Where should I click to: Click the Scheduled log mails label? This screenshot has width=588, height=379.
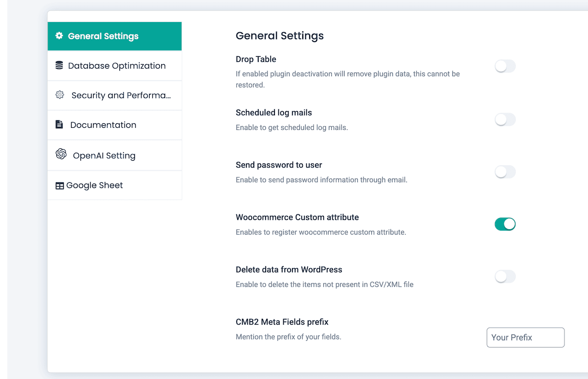click(x=274, y=113)
